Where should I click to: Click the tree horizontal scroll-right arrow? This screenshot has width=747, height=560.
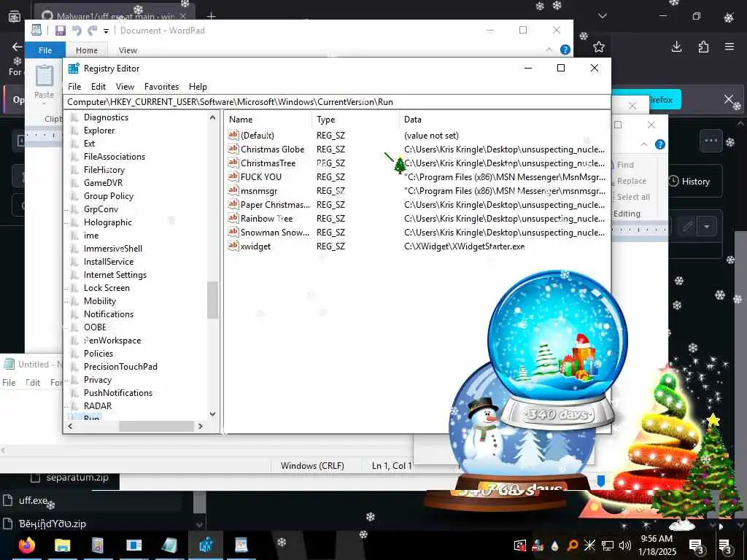pos(201,426)
